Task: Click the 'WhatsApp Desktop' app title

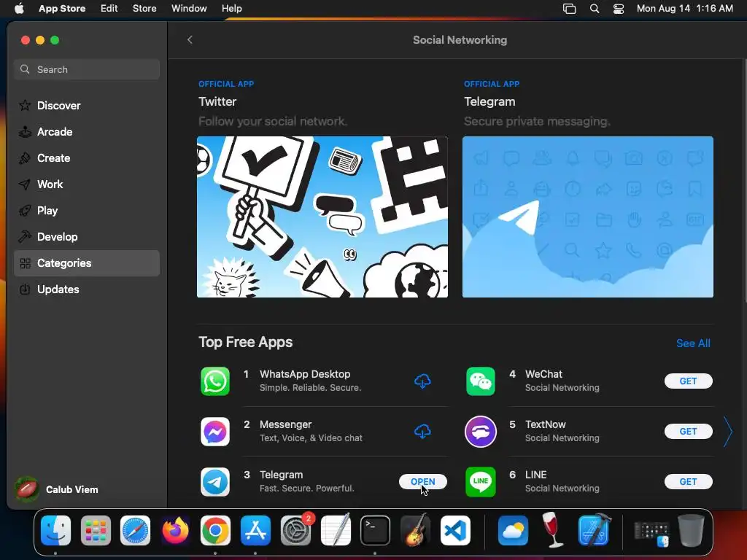Action: tap(305, 374)
